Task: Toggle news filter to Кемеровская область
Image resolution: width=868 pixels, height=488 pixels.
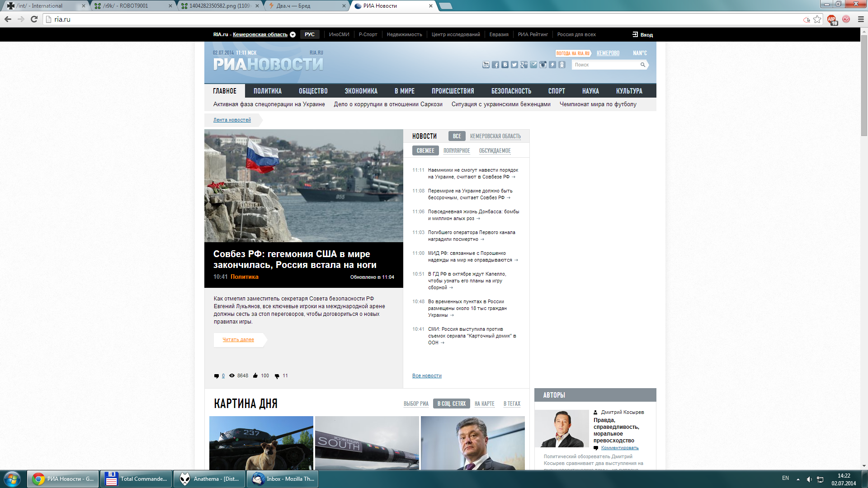Action: 495,136
